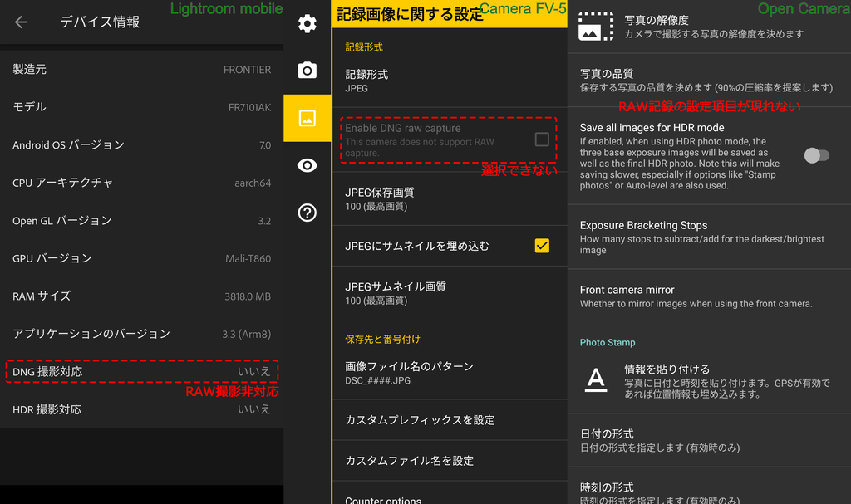851x504 pixels.
Task: Open Exposure Bracketing Stops setting
Action: pos(709,237)
